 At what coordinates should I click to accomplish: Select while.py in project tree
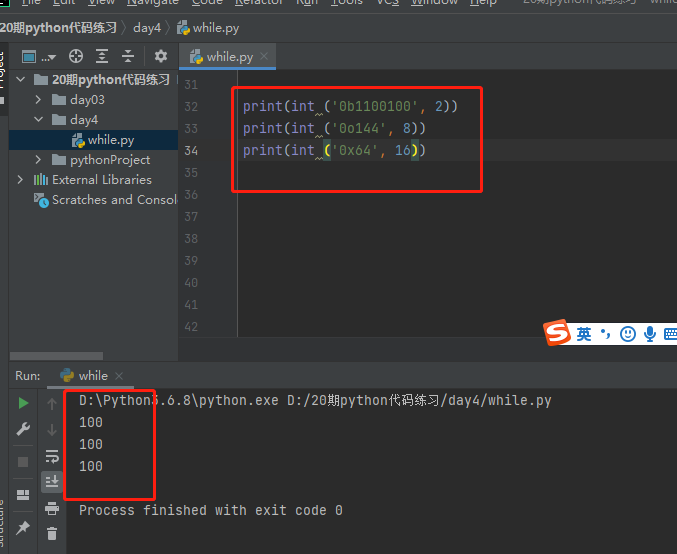pyautogui.click(x=93, y=140)
